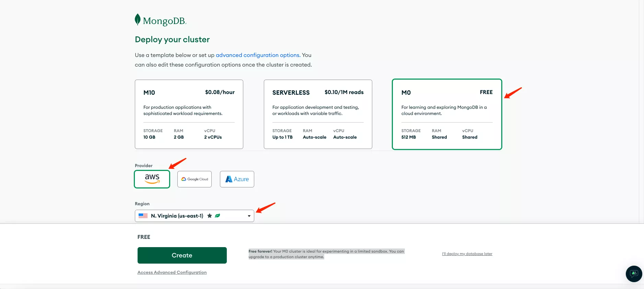The image size is (644, 289).
Task: Click the star icon beside N. Virginia
Action: [210, 216]
